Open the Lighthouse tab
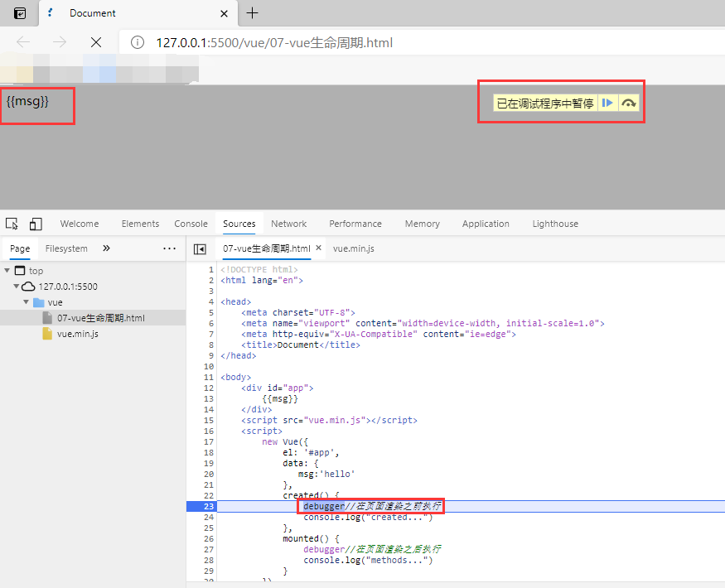 [x=555, y=224]
